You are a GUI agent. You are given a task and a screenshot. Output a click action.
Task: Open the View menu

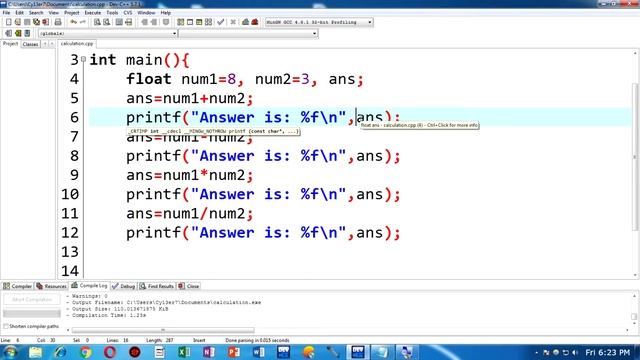coord(53,13)
